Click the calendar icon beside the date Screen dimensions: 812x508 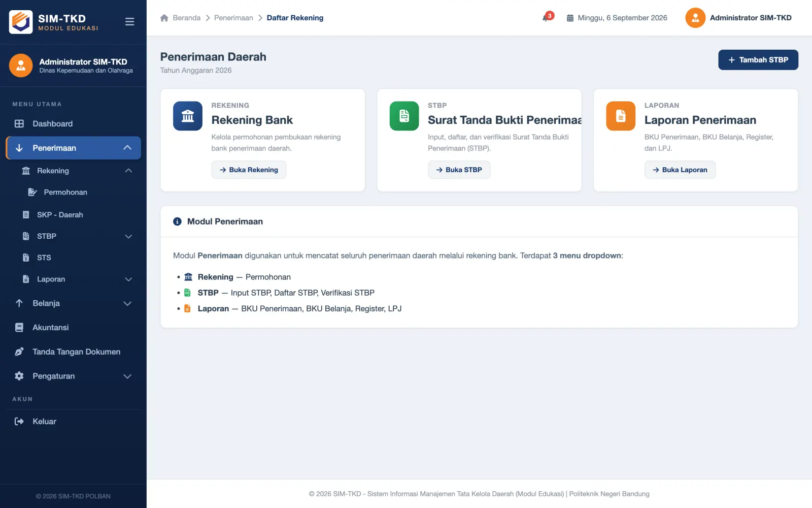point(570,18)
